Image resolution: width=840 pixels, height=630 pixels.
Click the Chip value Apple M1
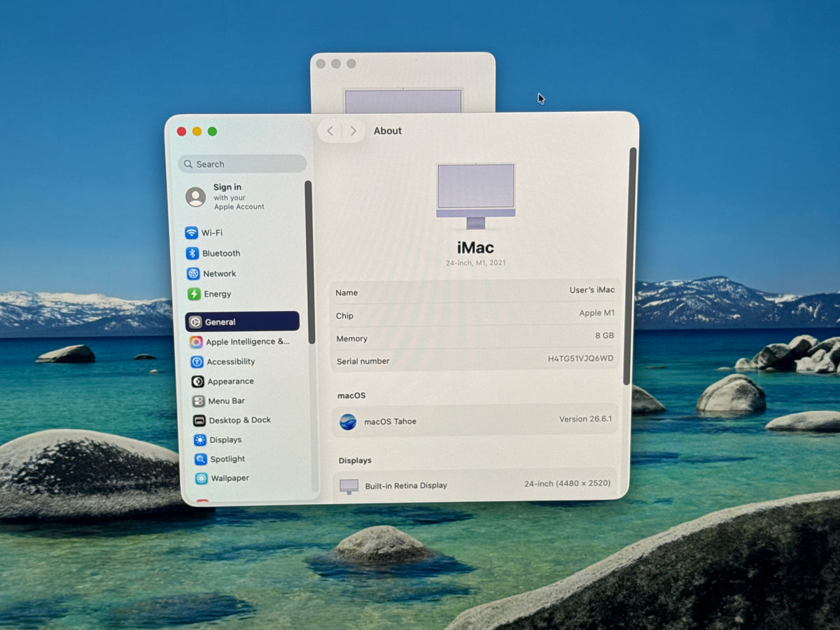click(597, 313)
